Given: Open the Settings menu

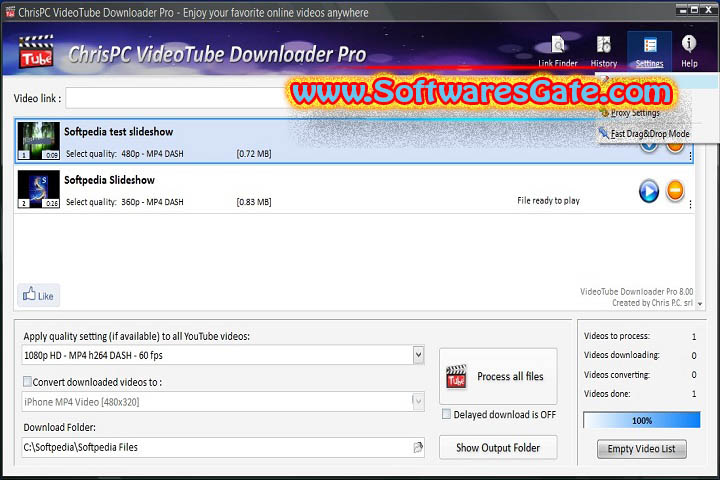Looking at the screenshot, I should [x=649, y=51].
